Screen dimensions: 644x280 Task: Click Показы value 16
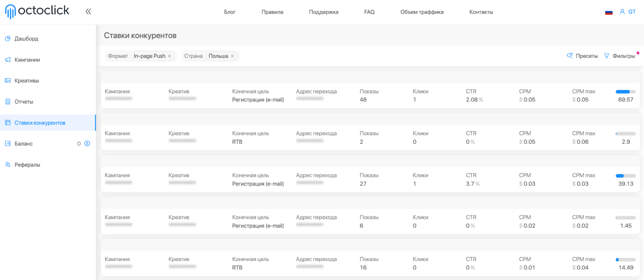363,267
